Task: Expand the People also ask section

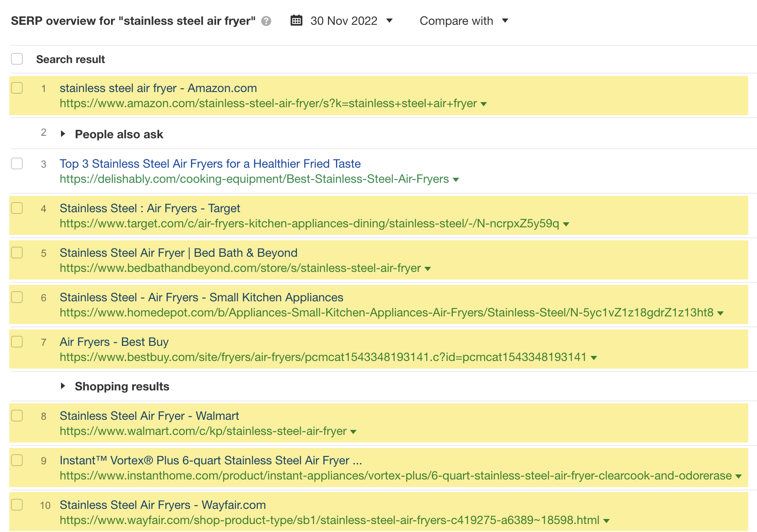Action: coord(63,134)
